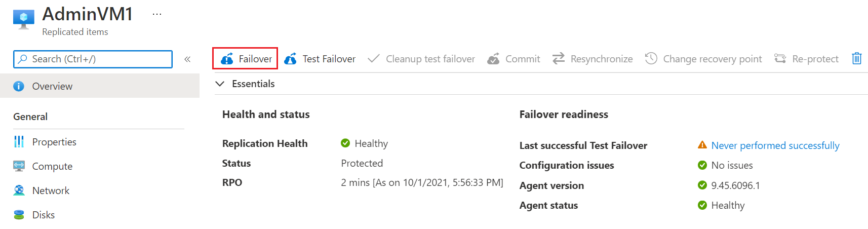This screenshot has height=229, width=868.
Task: Navigate to the Disks section
Action: pos(44,215)
